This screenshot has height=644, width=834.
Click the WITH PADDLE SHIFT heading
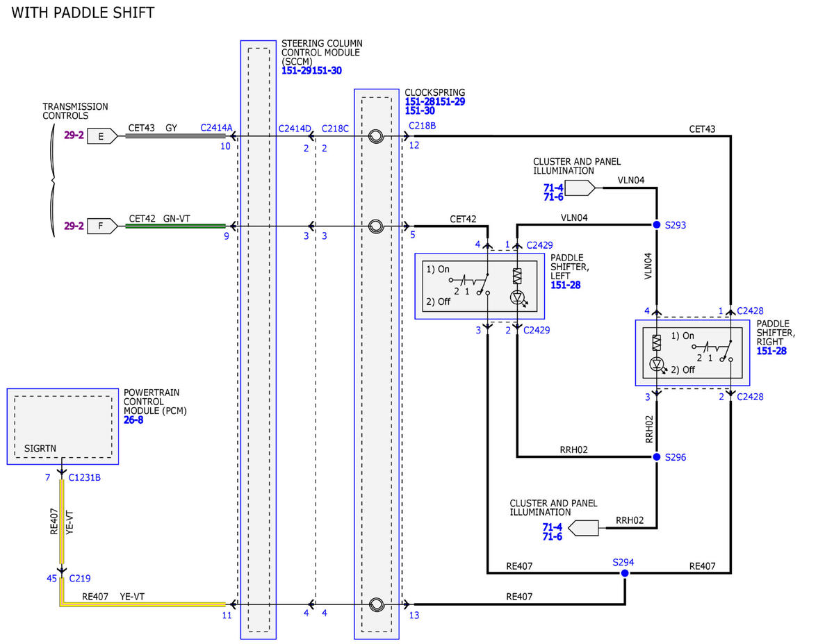pyautogui.click(x=83, y=13)
